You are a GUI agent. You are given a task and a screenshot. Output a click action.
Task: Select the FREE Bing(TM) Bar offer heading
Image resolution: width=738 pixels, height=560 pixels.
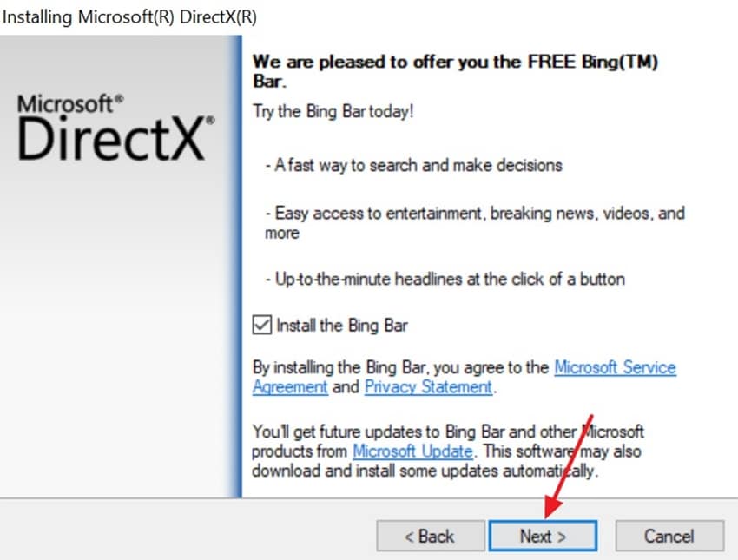coord(455,71)
